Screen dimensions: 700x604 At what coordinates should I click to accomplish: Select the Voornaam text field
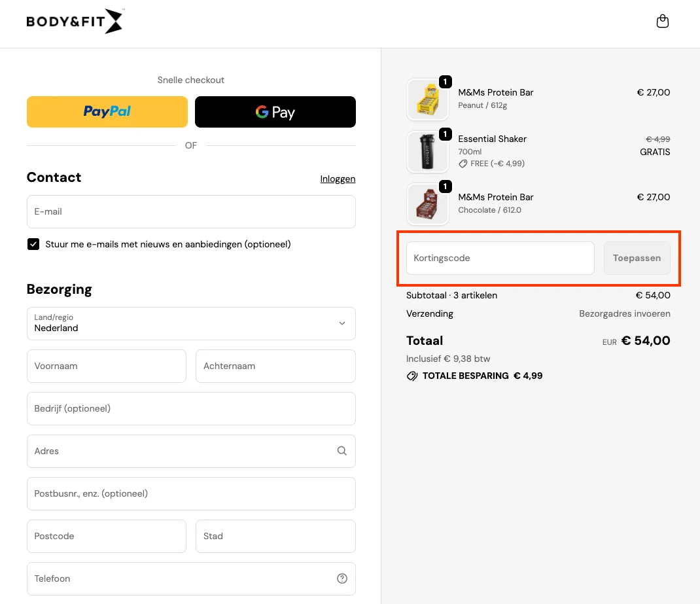pos(107,366)
